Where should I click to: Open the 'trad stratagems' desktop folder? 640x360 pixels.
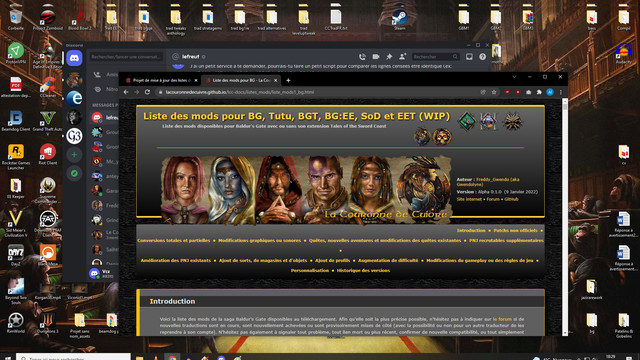[208, 18]
